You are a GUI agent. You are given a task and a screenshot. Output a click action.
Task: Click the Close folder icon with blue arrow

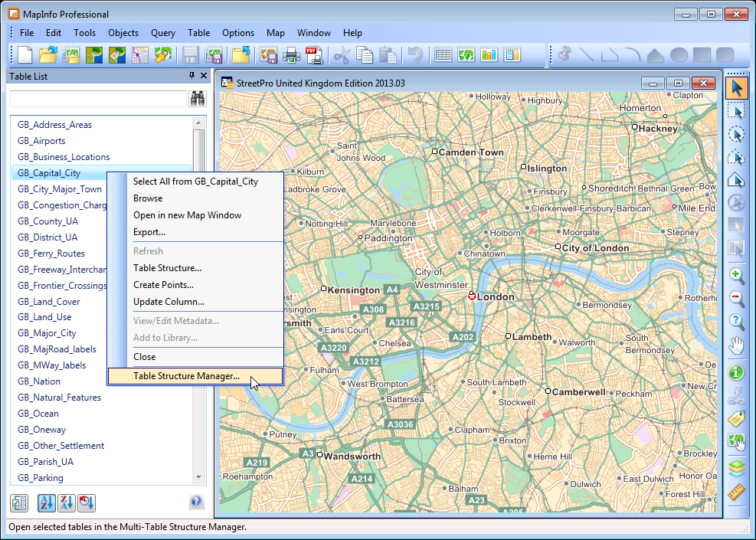pyautogui.click(x=241, y=55)
